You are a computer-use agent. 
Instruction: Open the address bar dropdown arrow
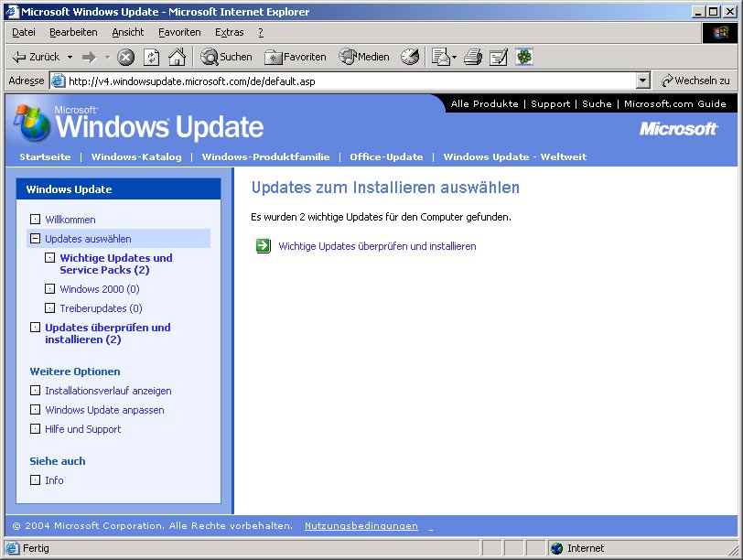point(642,81)
